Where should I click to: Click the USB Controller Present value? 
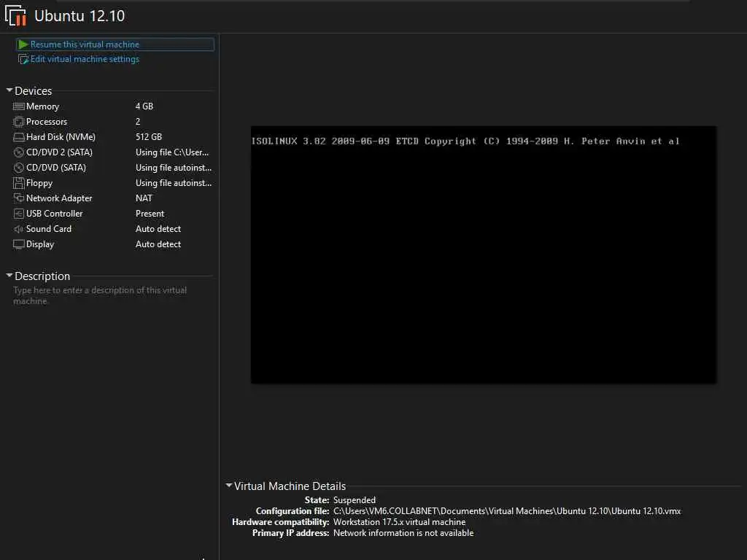pos(150,214)
